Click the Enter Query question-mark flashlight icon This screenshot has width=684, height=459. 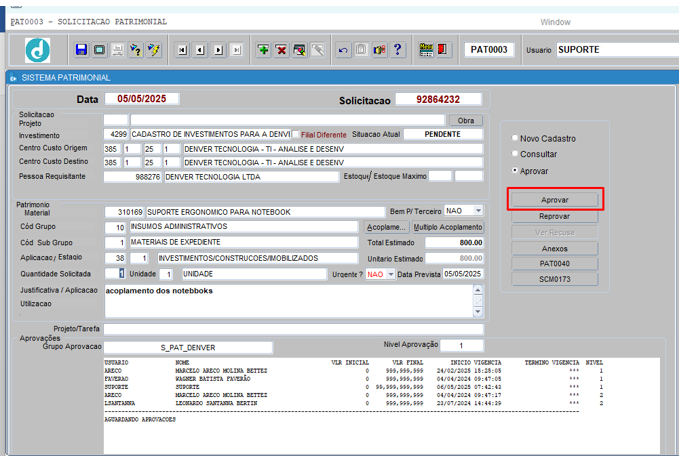point(136,50)
